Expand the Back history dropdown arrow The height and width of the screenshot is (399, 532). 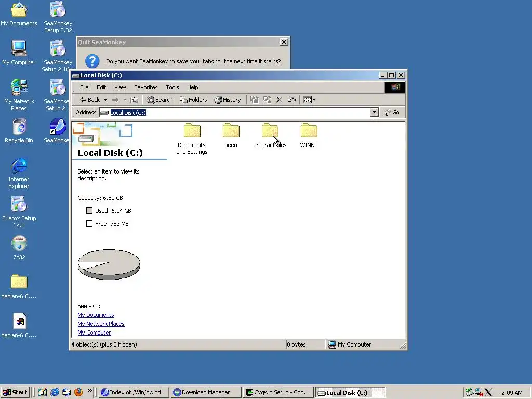pos(105,100)
